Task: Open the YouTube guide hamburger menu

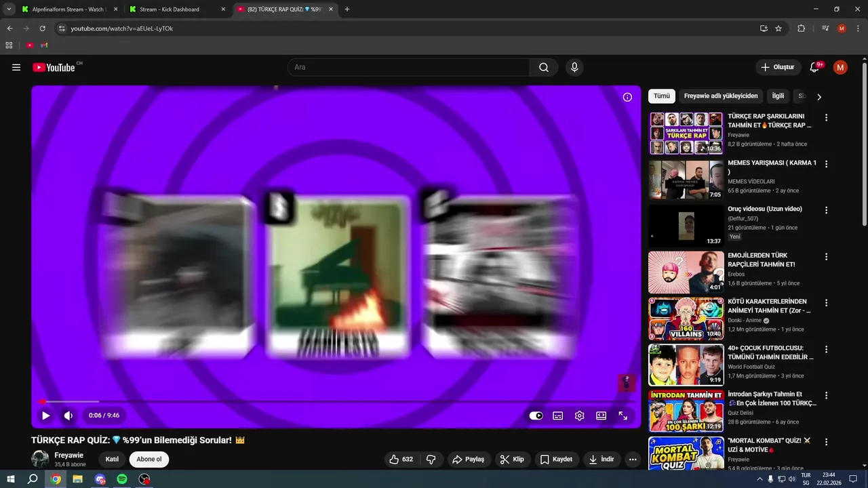Action: click(16, 67)
